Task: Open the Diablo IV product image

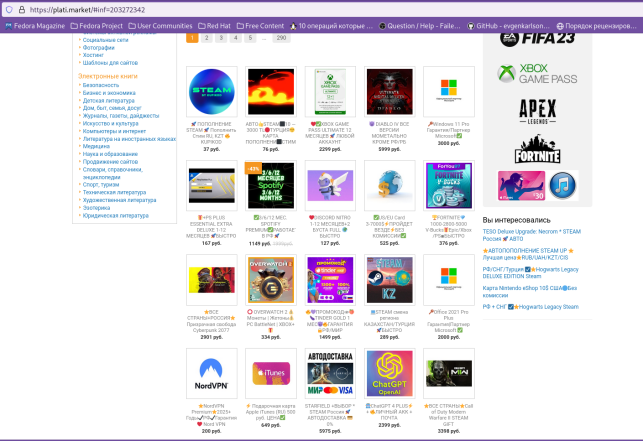Action: pyautogui.click(x=390, y=91)
